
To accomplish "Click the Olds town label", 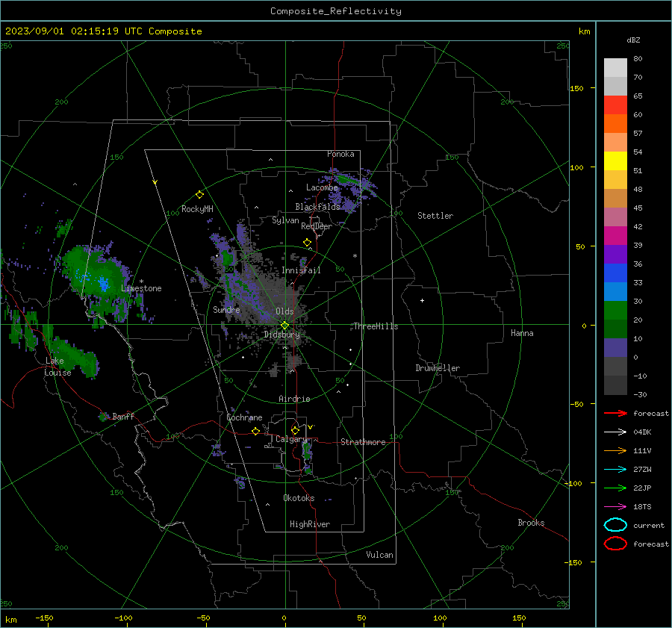I will point(284,311).
